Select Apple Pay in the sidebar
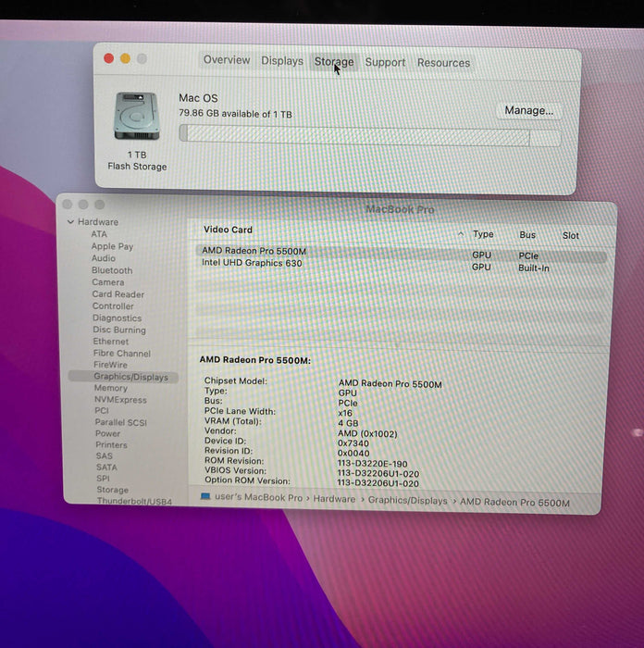The height and width of the screenshot is (648, 644). click(x=112, y=246)
